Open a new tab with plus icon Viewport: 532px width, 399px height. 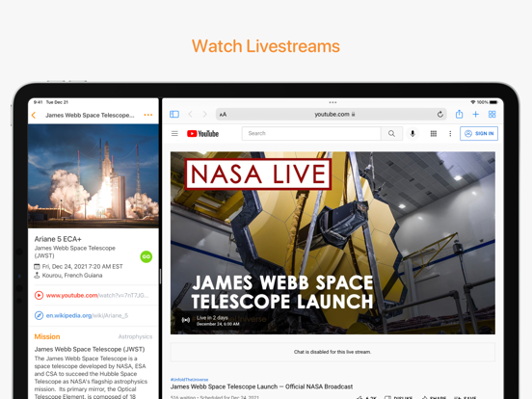tap(476, 115)
